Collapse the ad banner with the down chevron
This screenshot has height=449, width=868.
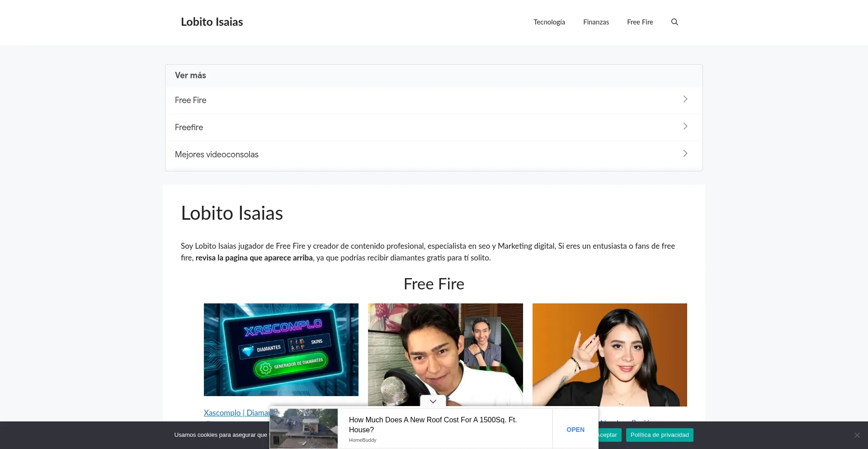coord(433,402)
